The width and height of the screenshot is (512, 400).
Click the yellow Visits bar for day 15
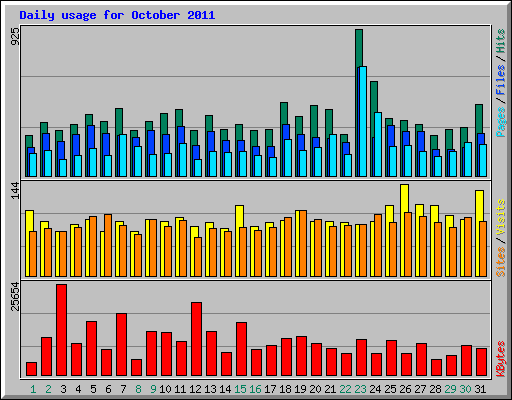(x=239, y=216)
